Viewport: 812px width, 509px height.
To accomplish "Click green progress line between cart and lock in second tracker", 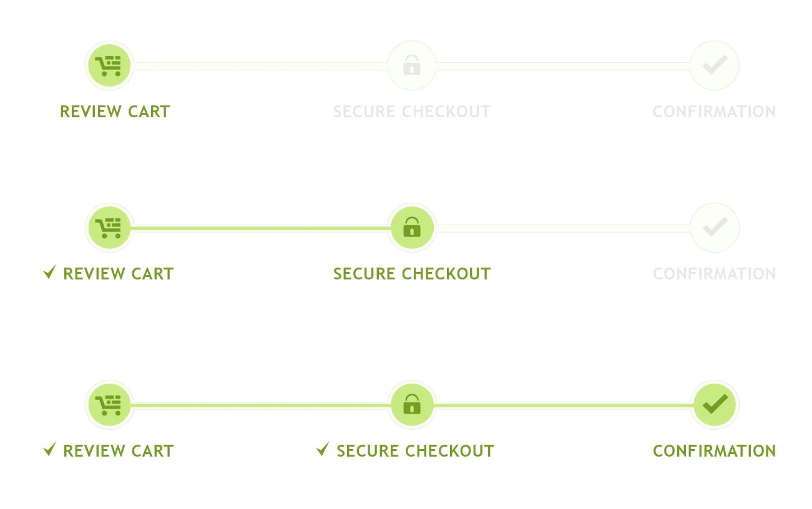I will coord(261,228).
